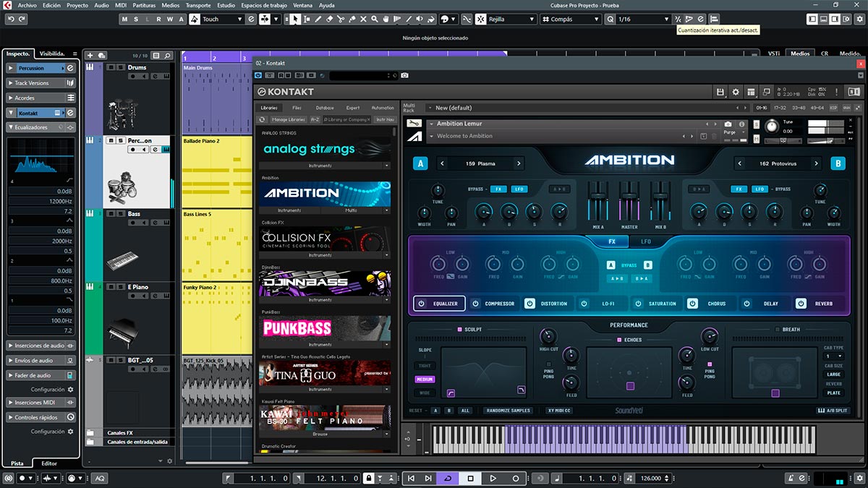Select the Erase tool
Screen dimensions: 868x488
point(330,19)
